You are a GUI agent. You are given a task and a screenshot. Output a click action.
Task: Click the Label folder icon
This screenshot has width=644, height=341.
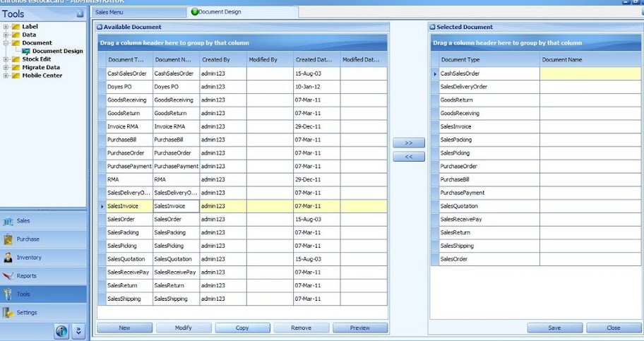(16, 27)
